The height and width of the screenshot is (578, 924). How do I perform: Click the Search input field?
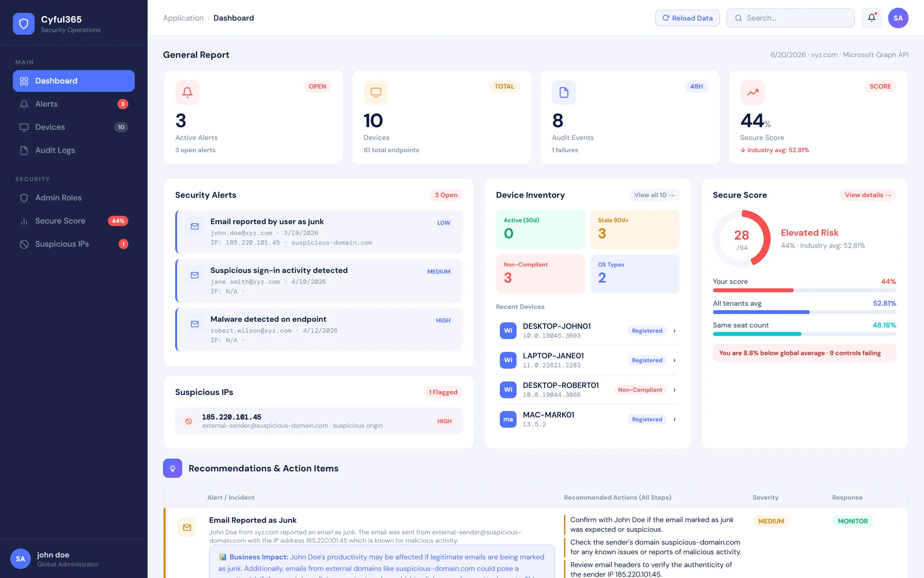(x=790, y=18)
